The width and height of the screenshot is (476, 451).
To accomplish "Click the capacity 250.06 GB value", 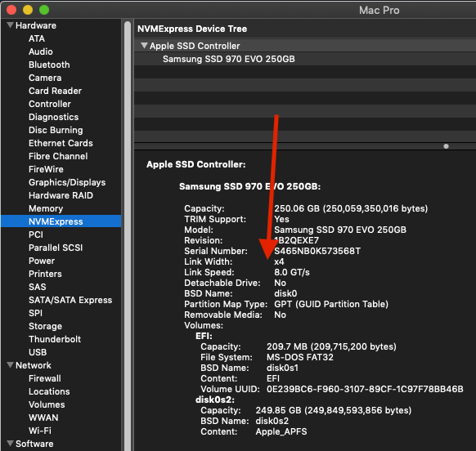I will (351, 208).
